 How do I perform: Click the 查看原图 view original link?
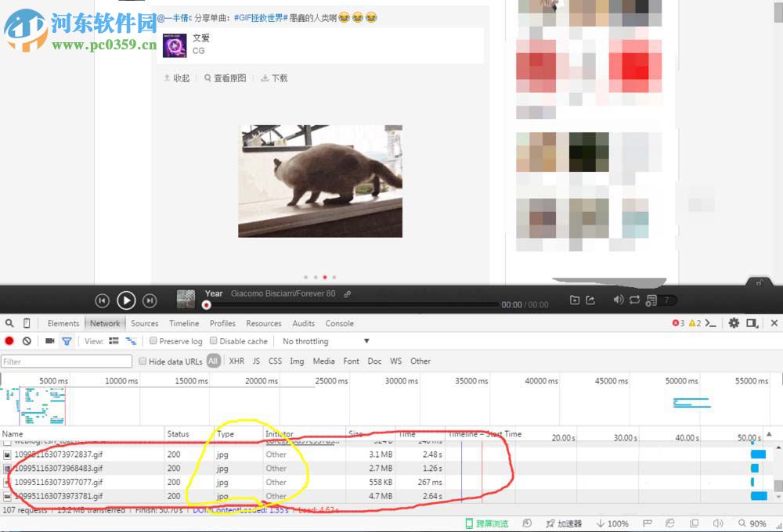(225, 77)
